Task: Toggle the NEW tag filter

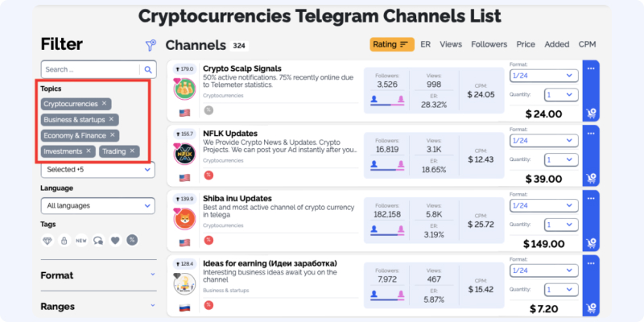Action: (81, 240)
